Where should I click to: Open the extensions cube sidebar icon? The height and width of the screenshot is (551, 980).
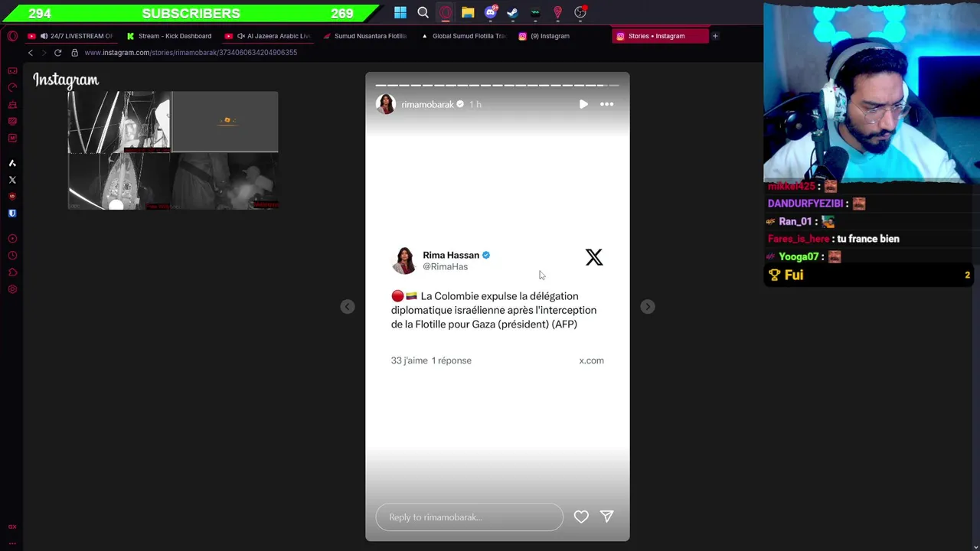pyautogui.click(x=12, y=272)
